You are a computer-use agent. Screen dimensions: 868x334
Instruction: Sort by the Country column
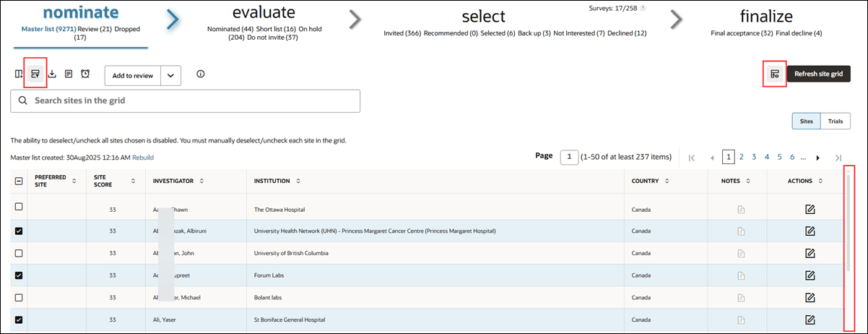tap(667, 181)
